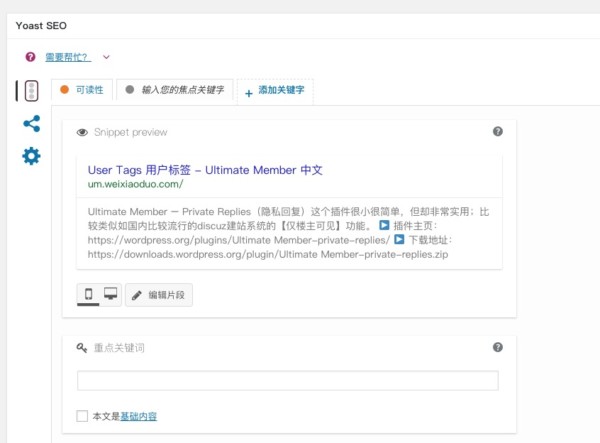600x443 pixels.
Task: Click the snippet URL um.weixiaoduo.com/
Action: [x=135, y=184]
